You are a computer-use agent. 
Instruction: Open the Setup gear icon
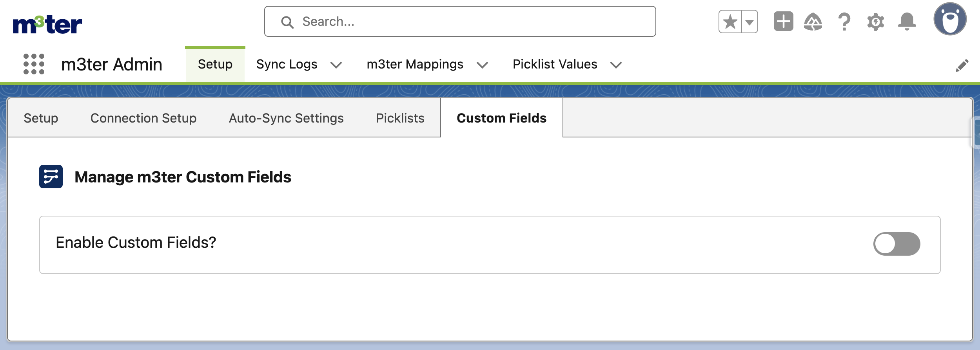click(875, 22)
